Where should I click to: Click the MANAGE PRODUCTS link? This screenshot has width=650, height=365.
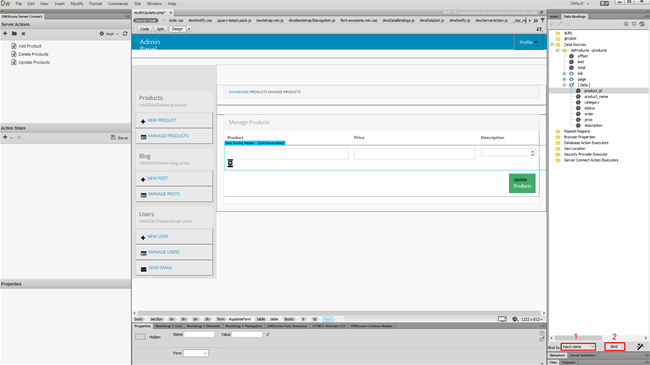[x=168, y=136]
